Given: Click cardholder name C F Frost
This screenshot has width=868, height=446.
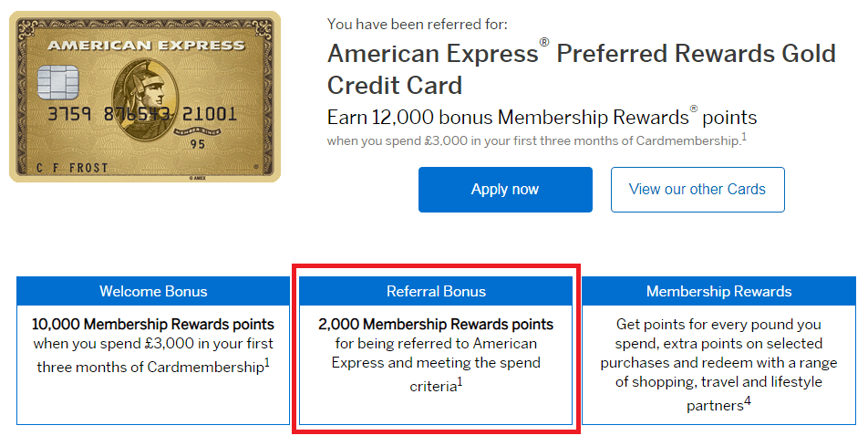Looking at the screenshot, I should click(x=72, y=168).
